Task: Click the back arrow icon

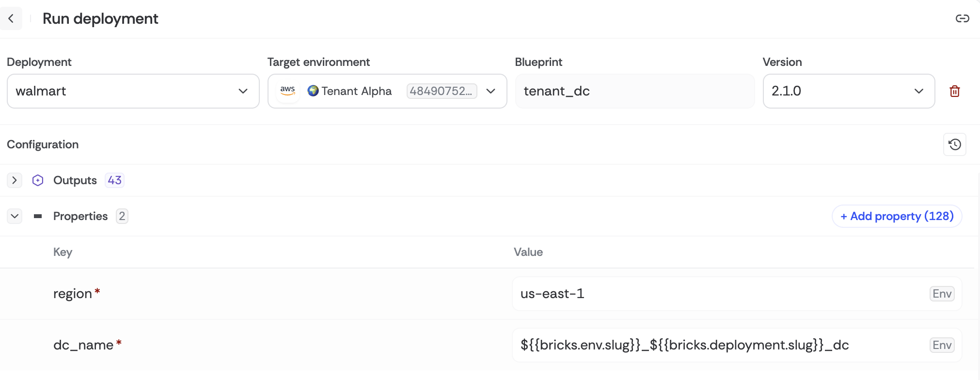Action: point(11,19)
